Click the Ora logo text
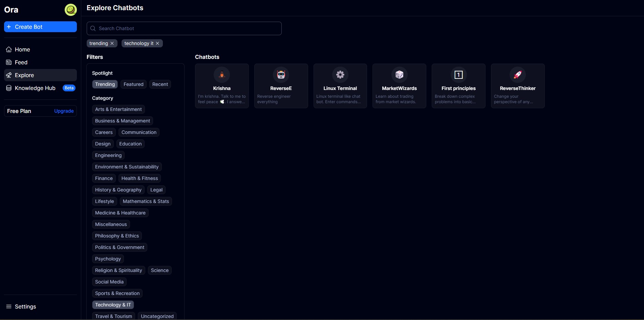Screen dimensions: 644x320 pos(11,10)
